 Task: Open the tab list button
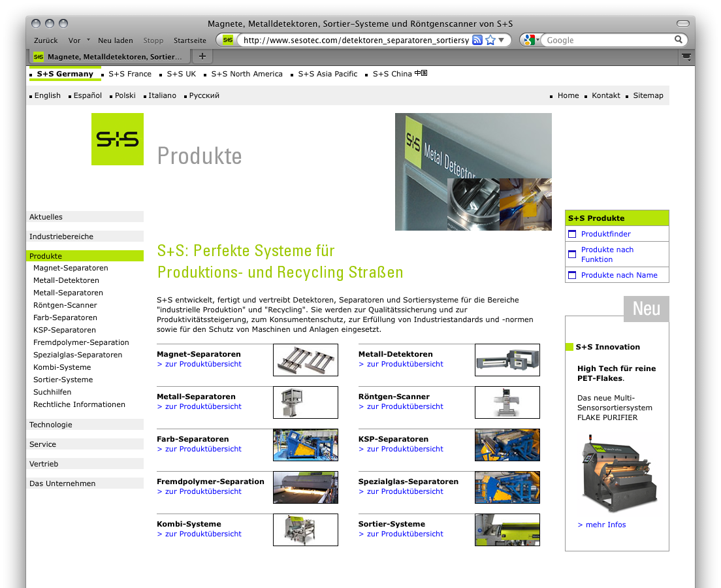click(686, 57)
